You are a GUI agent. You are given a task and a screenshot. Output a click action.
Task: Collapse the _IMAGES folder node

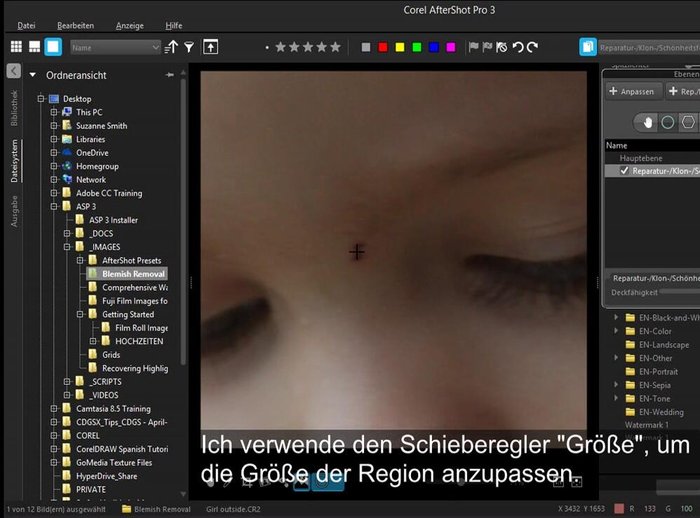point(67,247)
